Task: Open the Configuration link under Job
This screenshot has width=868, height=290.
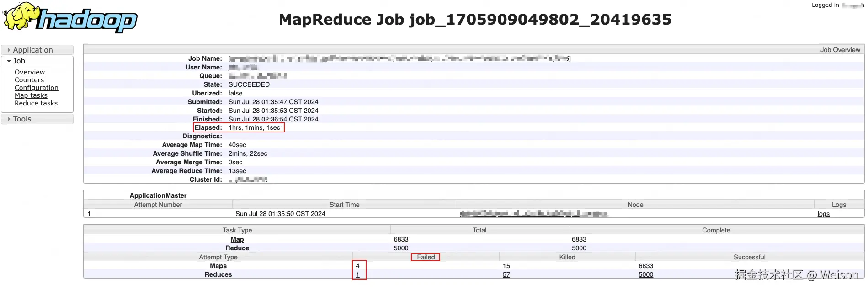Action: coord(37,88)
